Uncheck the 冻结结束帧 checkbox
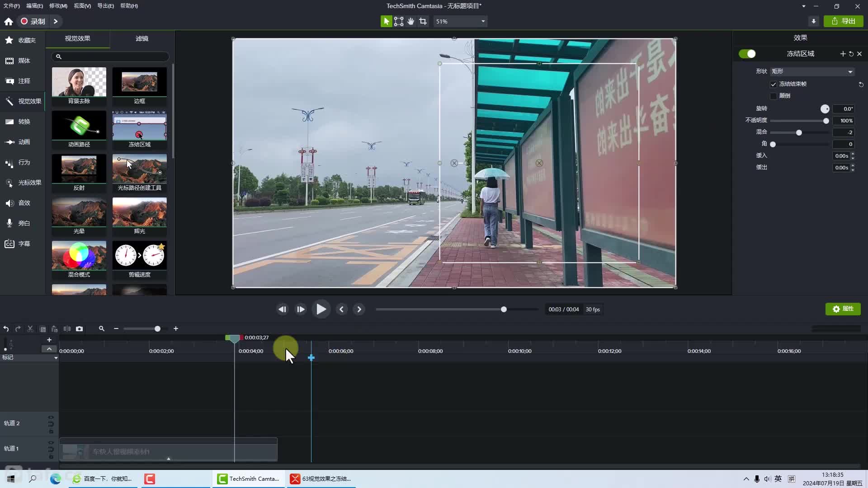This screenshot has width=868, height=488. tap(774, 84)
